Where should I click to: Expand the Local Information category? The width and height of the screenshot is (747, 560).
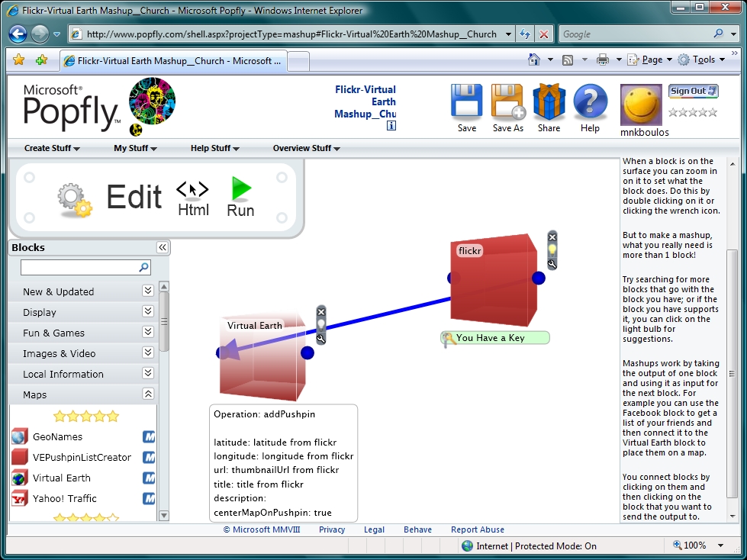coord(148,373)
